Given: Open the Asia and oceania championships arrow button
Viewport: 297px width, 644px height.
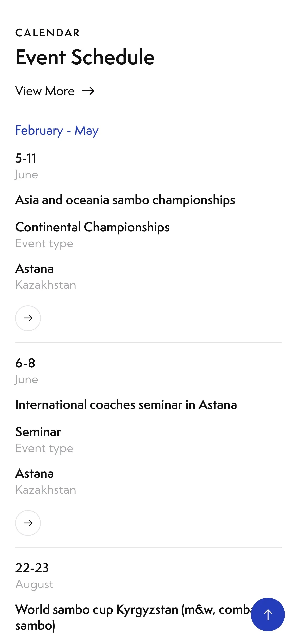Looking at the screenshot, I should click(28, 318).
